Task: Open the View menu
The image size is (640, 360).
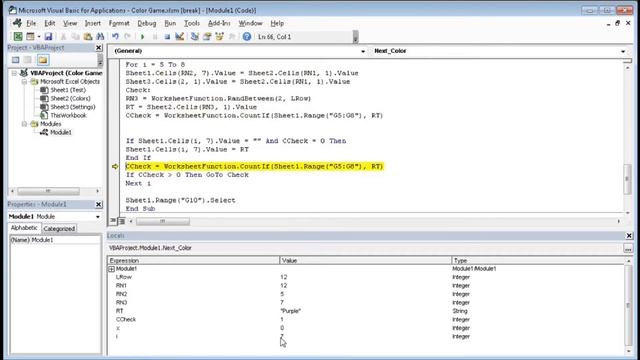Action: [70, 23]
